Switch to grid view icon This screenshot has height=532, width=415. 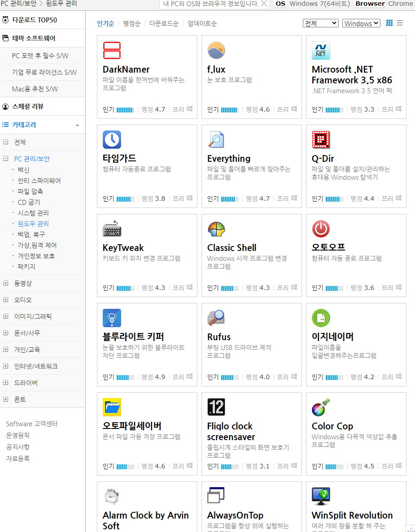click(x=389, y=23)
